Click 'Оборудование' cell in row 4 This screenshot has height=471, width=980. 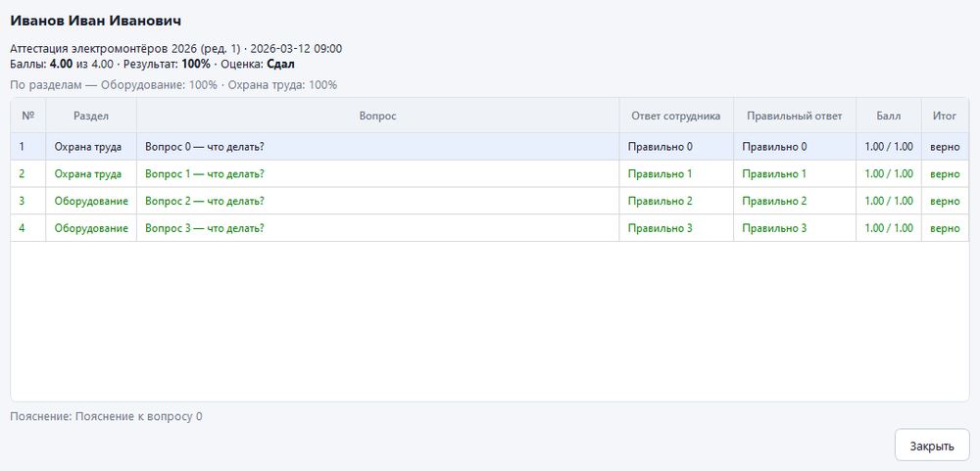tap(91, 228)
